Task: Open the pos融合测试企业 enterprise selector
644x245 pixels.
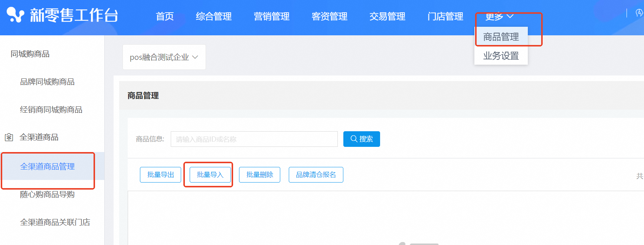Action: (164, 57)
